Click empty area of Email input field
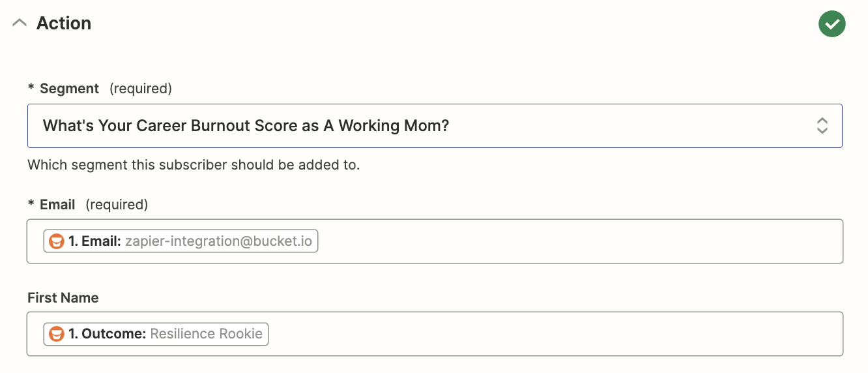Image resolution: width=868 pixels, height=373 pixels. pyautogui.click(x=573, y=241)
